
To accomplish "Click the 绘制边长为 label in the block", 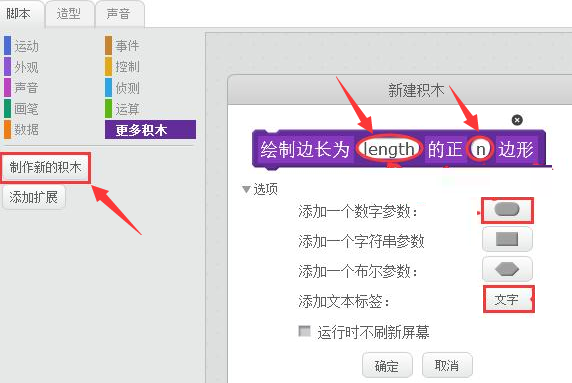I will (x=305, y=149).
